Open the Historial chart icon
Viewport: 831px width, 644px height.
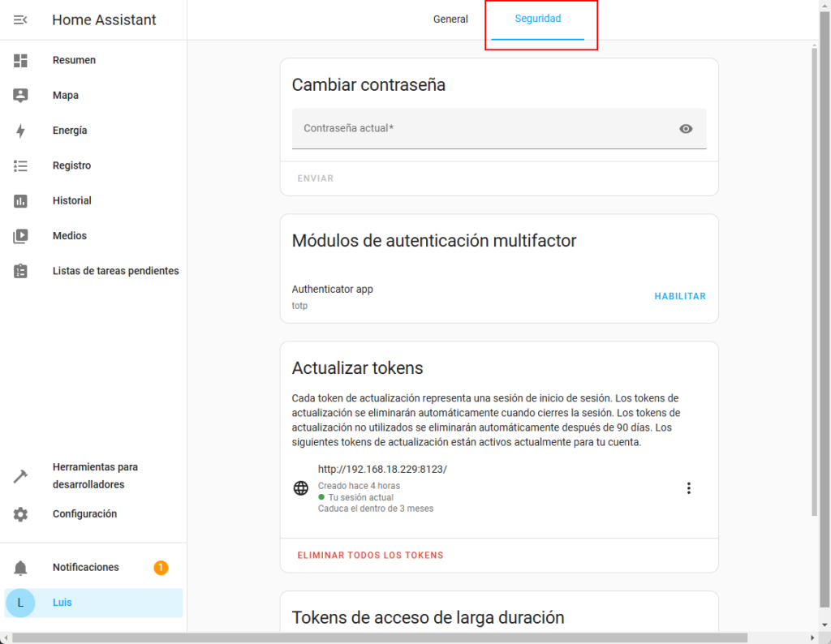tap(20, 201)
